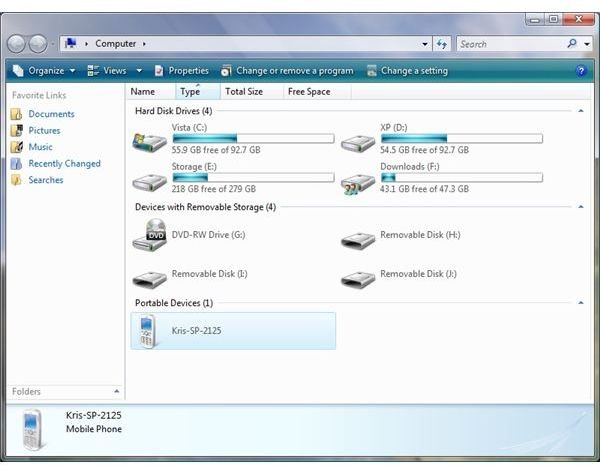Click the Portable Devices (1) header
This screenshot has height=466, width=600.
coord(174,303)
